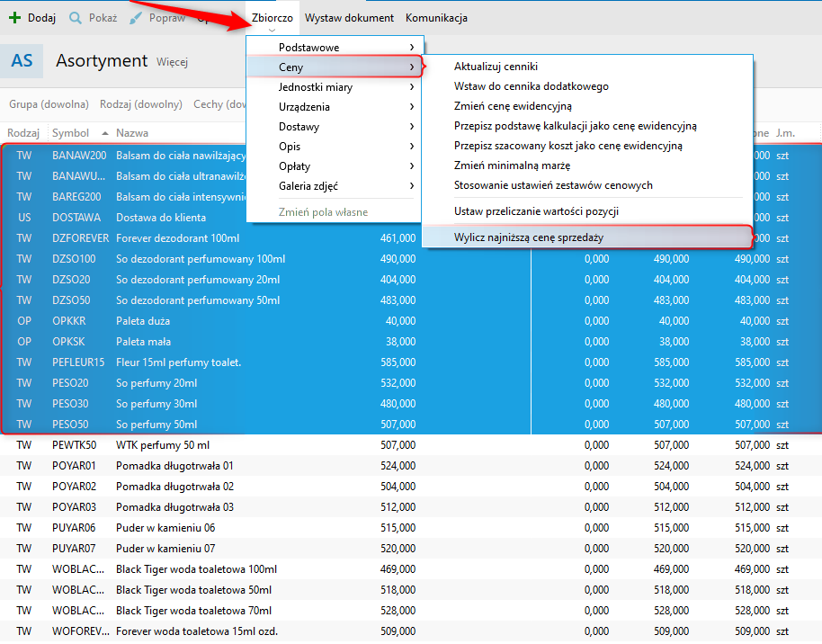Expand the Galeria zdjęć submenu
822x644 pixels.
tap(335, 186)
